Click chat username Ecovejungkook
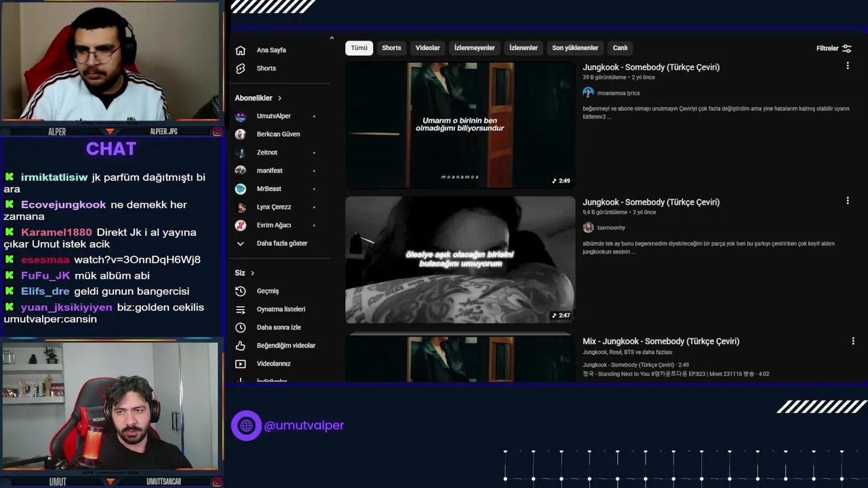Viewport: 868px width, 488px height. point(63,205)
